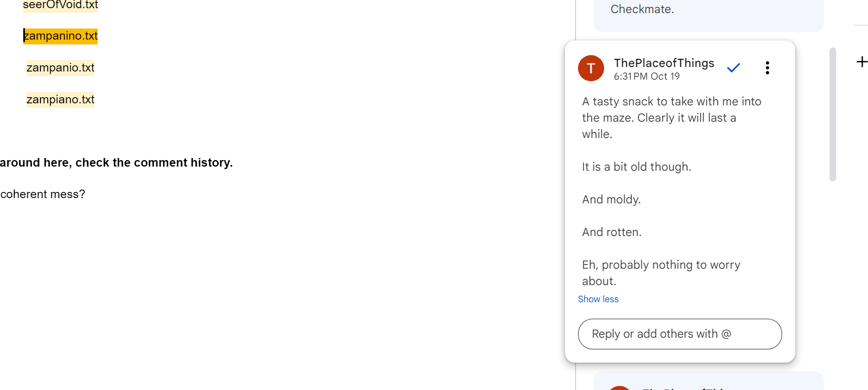Click the seerOfVoid.txt highlighted text

point(60,5)
